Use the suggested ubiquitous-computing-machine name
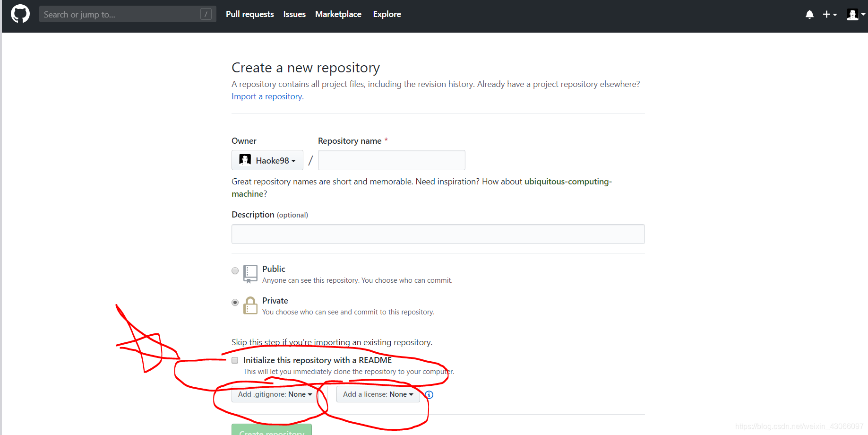Image resolution: width=868 pixels, height=435 pixels. [567, 181]
